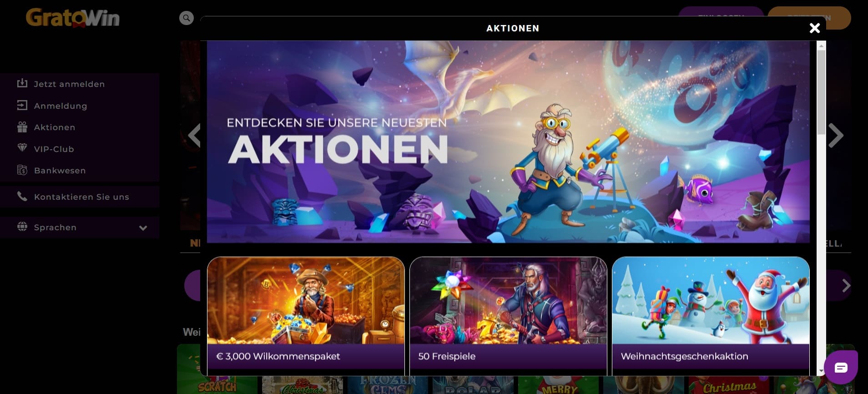Click the Anmeldung login arrow icon
The image size is (868, 394).
coord(22,105)
